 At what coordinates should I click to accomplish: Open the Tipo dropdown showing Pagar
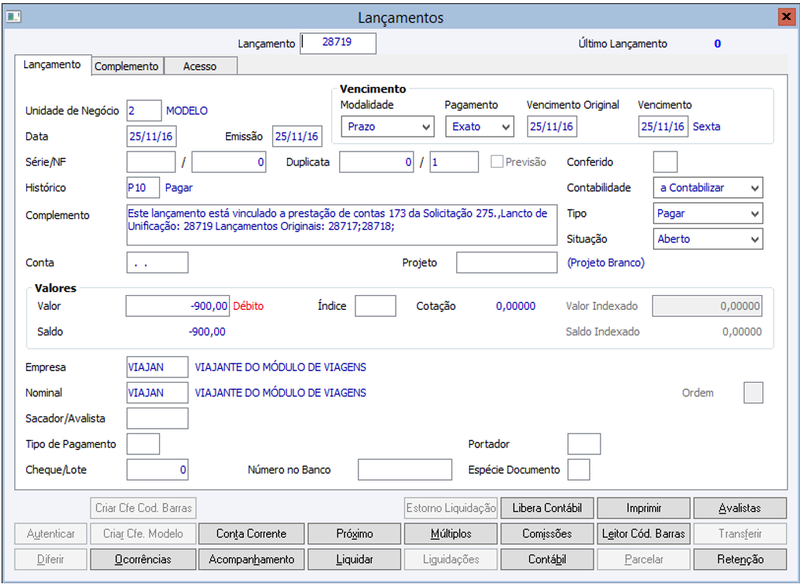tap(708, 213)
